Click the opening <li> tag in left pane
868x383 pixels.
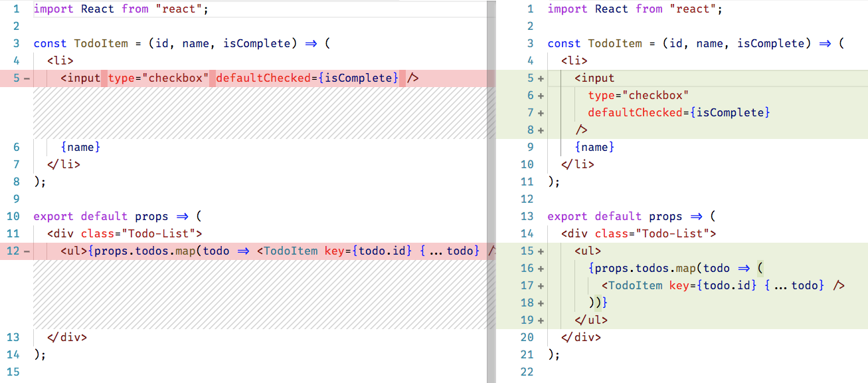[x=60, y=61]
